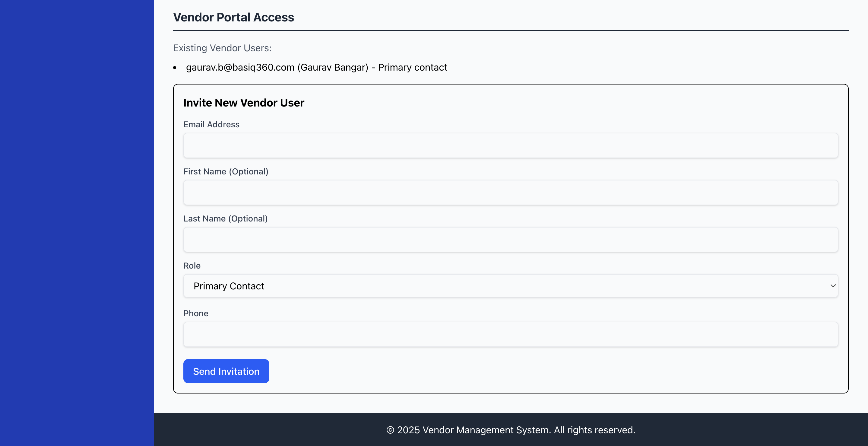Click the Email Address input field
The width and height of the screenshot is (868, 446).
coord(511,146)
